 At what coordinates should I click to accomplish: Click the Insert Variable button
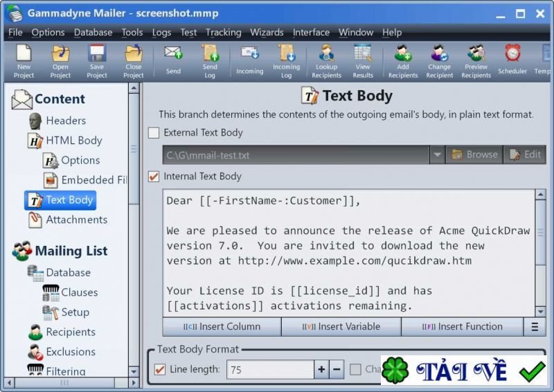(x=341, y=327)
